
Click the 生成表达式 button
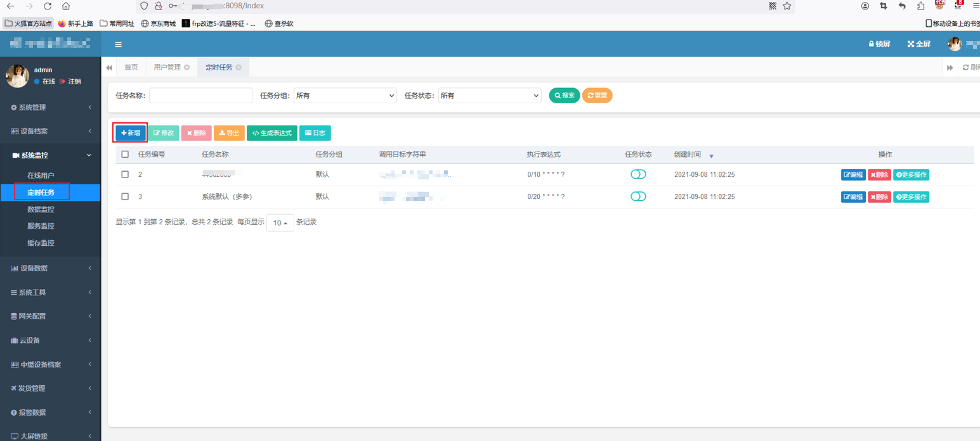coord(272,133)
